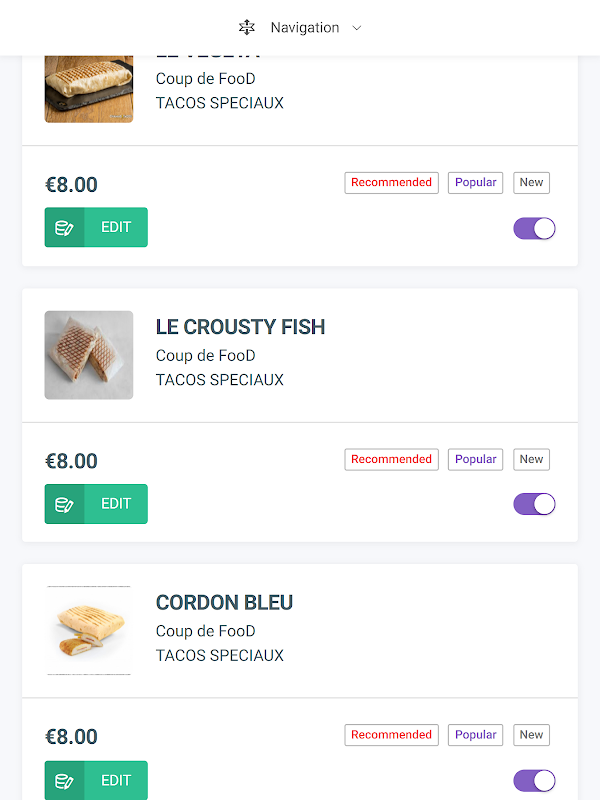
Task: Click edit icon for Cordon Bleu
Action: pyautogui.click(x=64, y=781)
